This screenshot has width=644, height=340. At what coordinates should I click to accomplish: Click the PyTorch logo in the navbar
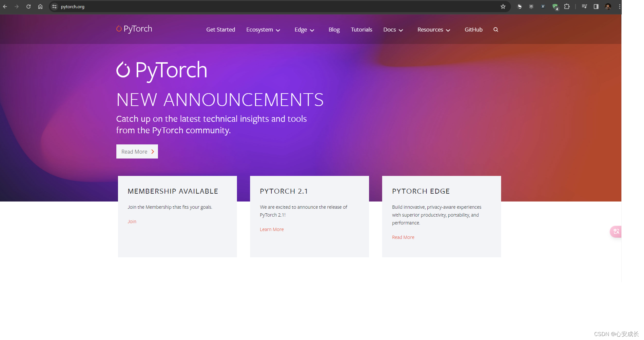[x=134, y=29]
